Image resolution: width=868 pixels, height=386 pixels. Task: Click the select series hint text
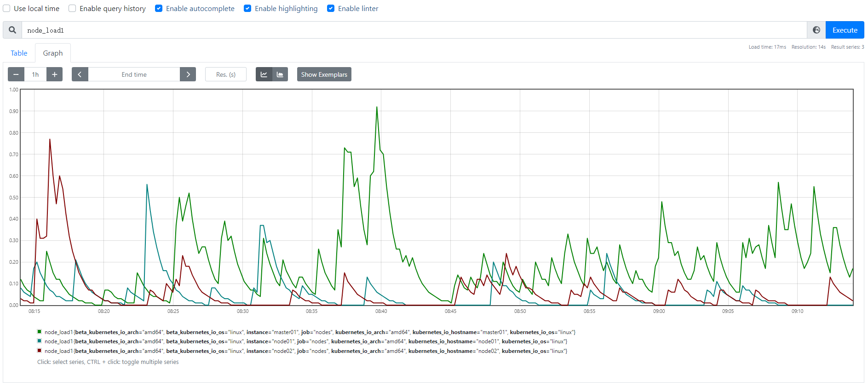tap(108, 362)
